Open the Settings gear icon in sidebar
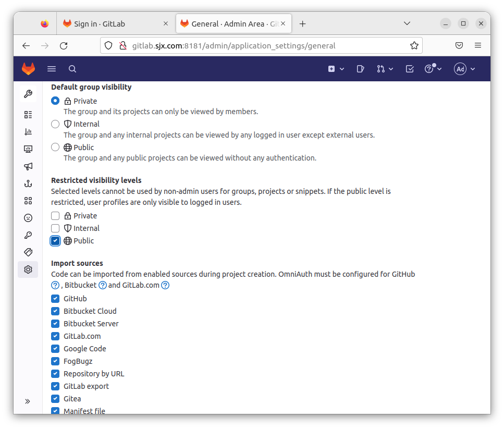 coord(28,269)
